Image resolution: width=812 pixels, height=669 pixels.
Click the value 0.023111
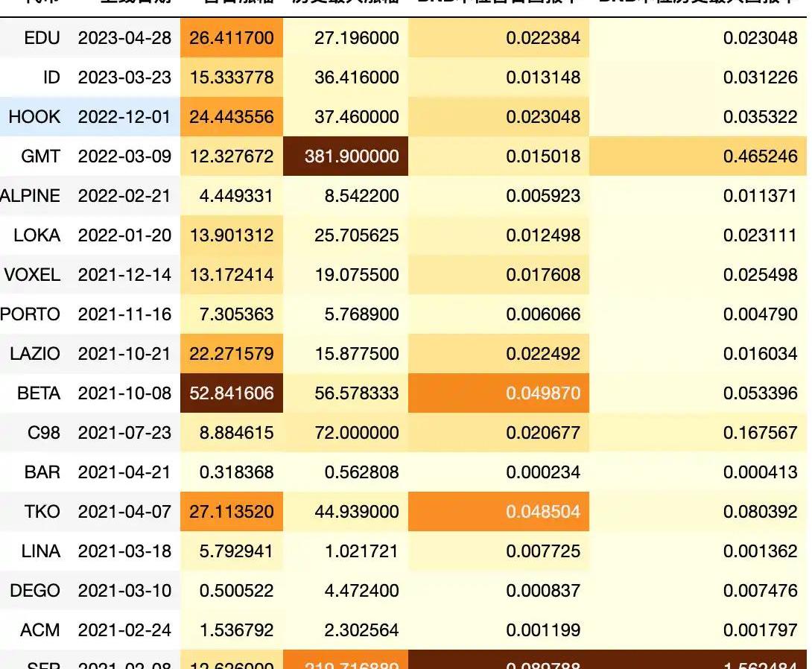coord(760,235)
